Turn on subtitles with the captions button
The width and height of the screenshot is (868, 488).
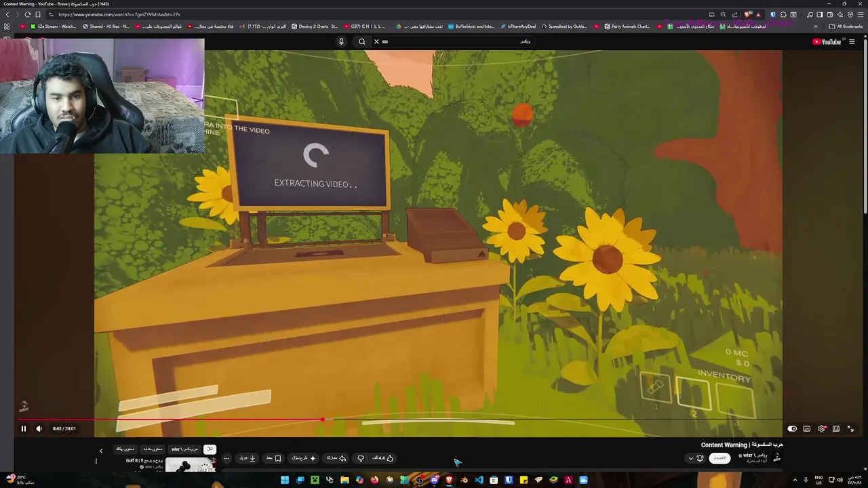[807, 428]
